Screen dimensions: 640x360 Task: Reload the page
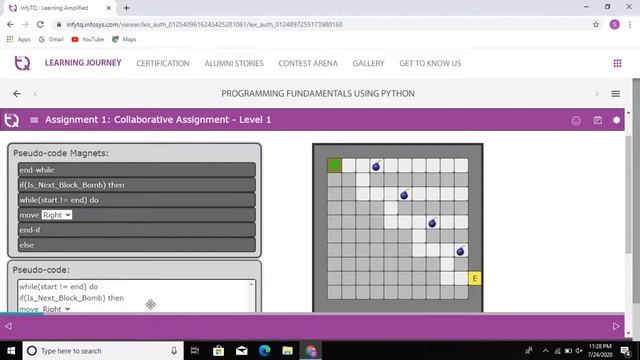point(40,24)
